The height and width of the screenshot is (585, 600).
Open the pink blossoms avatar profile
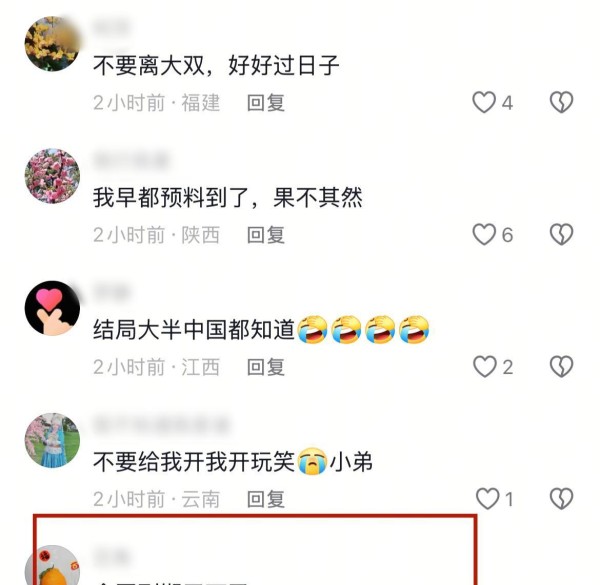click(52, 176)
